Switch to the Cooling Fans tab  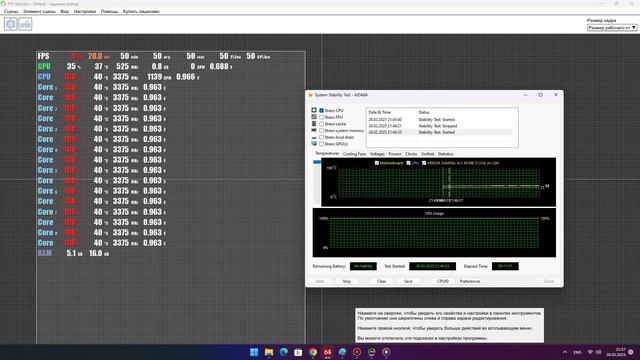point(354,154)
